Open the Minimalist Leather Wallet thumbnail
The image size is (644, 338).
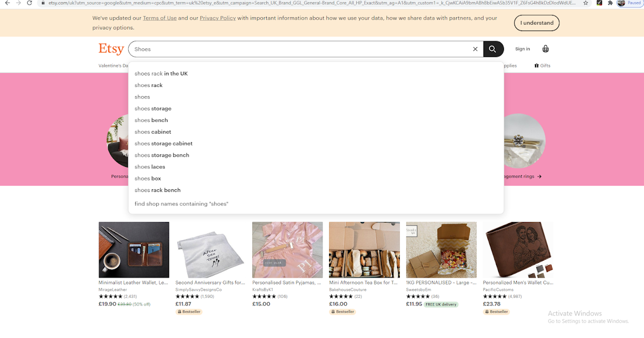[x=134, y=249]
